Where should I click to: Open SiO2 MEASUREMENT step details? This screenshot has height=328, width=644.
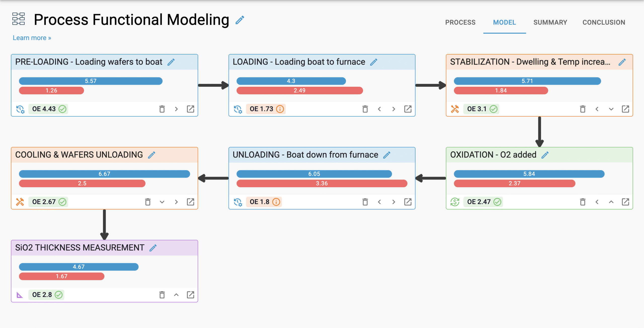point(190,295)
